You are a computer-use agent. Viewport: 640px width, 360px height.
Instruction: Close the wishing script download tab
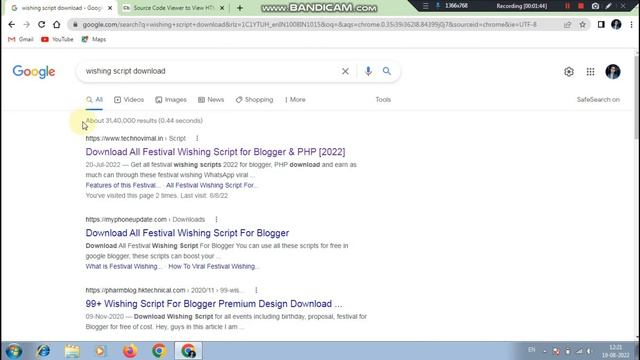(110, 8)
